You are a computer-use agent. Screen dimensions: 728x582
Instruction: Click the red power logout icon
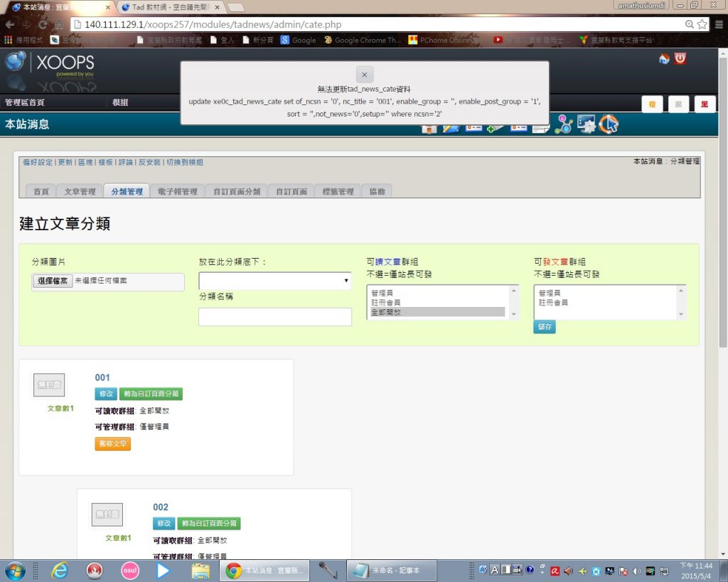click(680, 59)
